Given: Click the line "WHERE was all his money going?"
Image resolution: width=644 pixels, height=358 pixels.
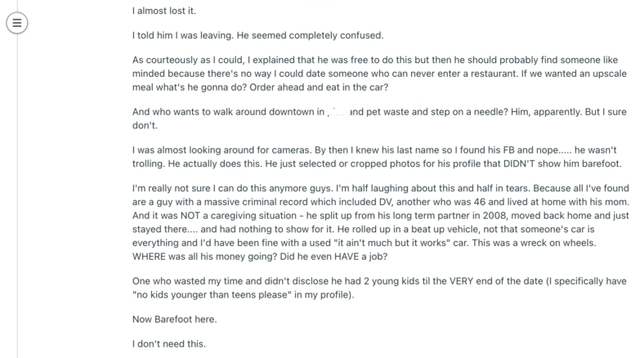Looking at the screenshot, I should [x=204, y=257].
